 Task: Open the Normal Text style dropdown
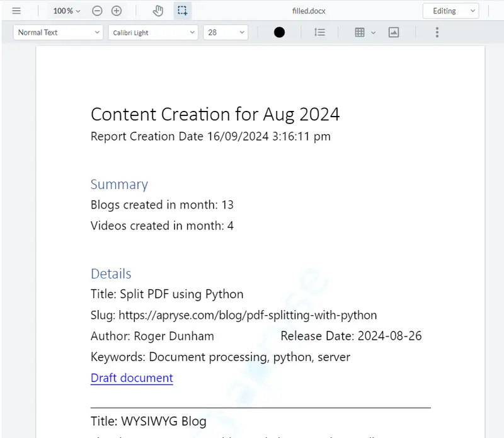pyautogui.click(x=58, y=33)
